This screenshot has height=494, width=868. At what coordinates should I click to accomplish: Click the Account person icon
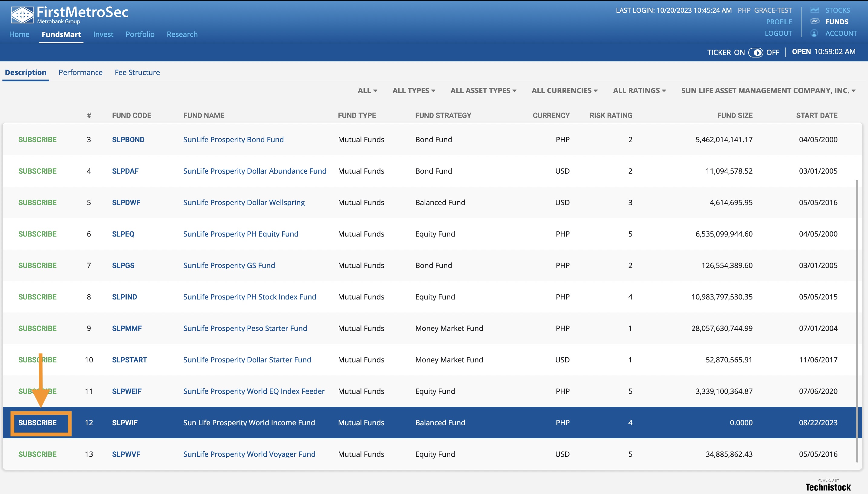[x=814, y=33]
